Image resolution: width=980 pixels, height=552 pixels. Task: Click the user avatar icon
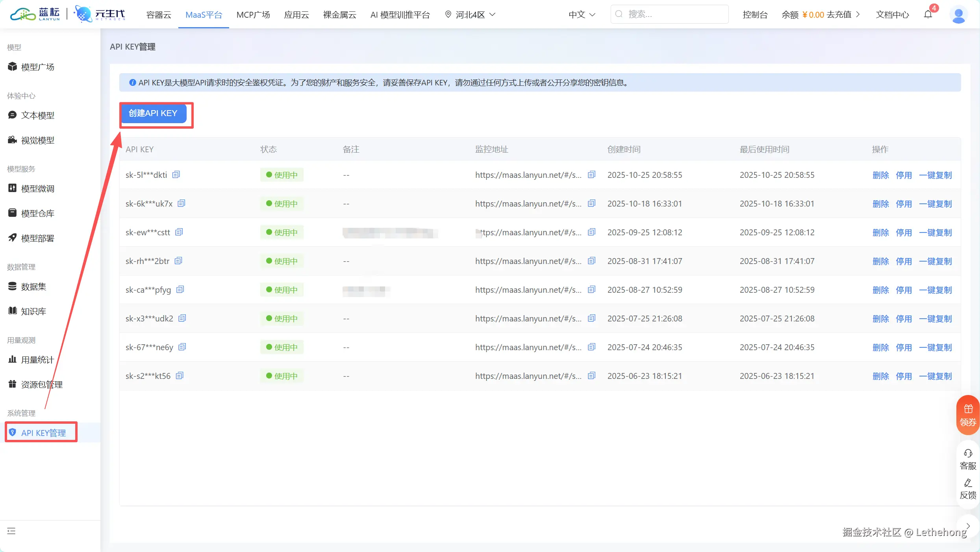958,15
